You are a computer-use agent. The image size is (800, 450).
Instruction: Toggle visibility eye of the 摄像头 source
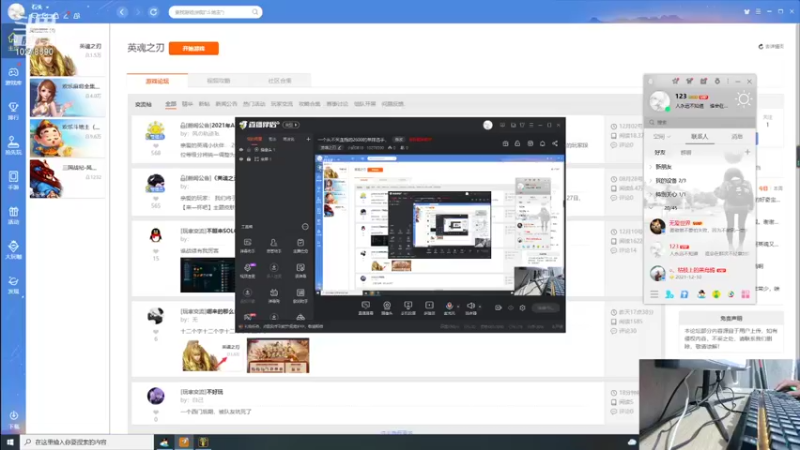[x=241, y=150]
